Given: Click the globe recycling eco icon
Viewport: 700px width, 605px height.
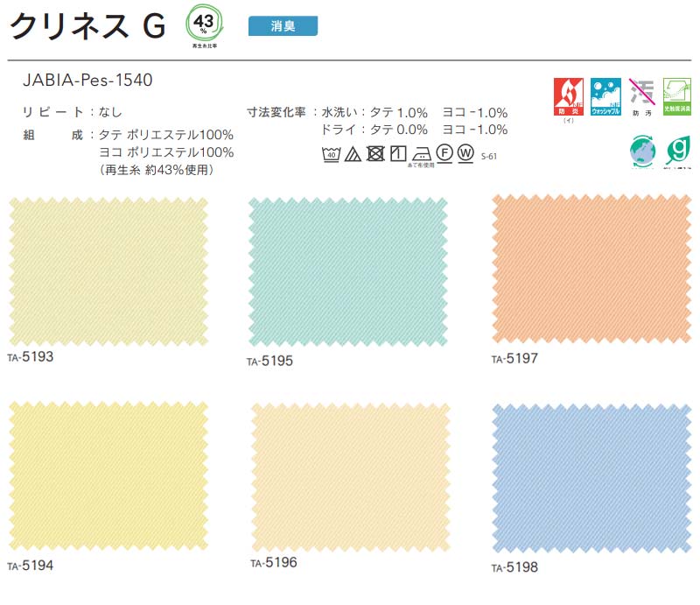Looking at the screenshot, I should click(x=643, y=151).
